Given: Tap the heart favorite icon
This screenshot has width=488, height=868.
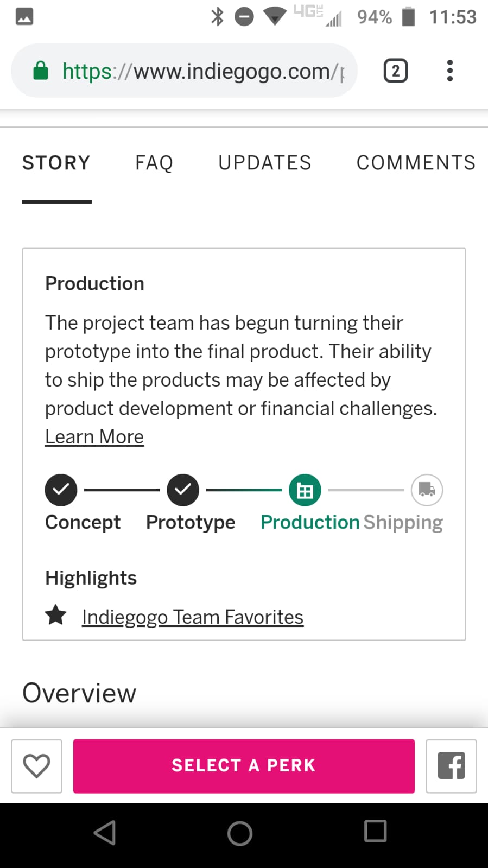Looking at the screenshot, I should [x=36, y=766].
